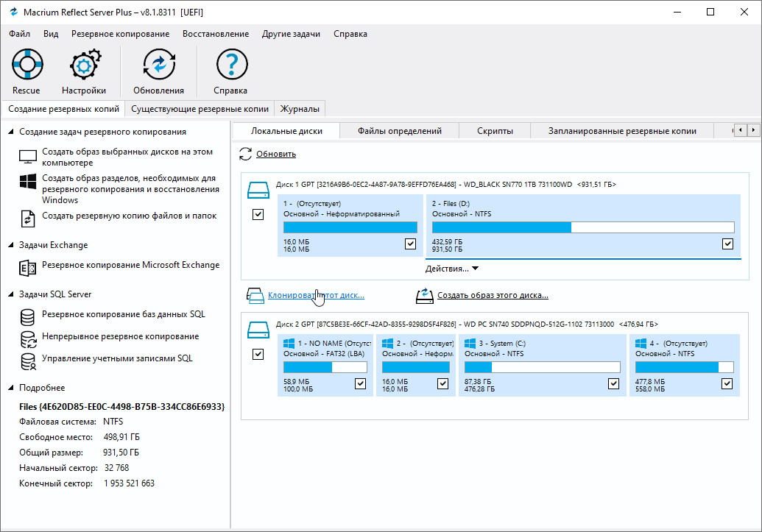
Task: Switch to Существующие резервные копии tab
Action: [200, 109]
